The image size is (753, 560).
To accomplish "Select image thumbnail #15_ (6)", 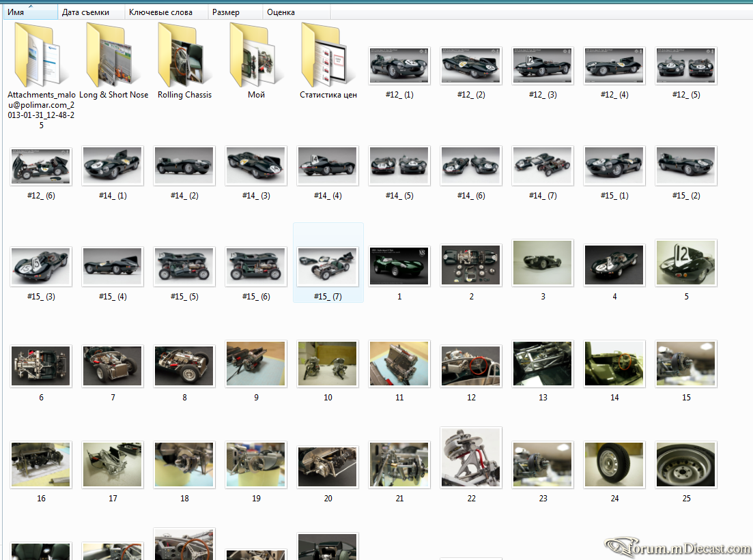I will [x=257, y=267].
